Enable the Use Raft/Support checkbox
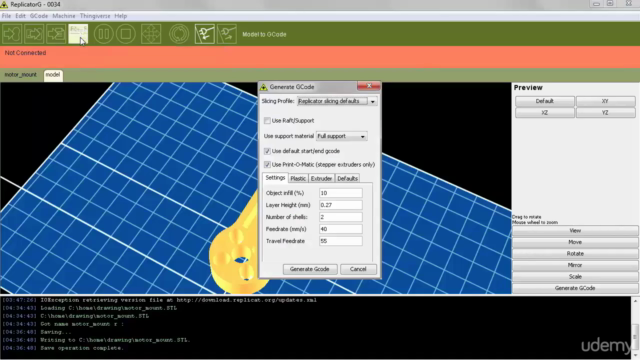This screenshot has height=360, width=640. pos(267,120)
